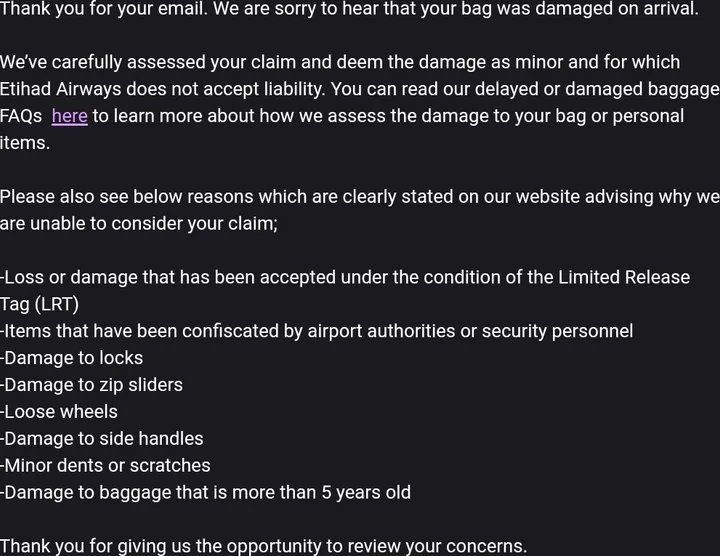Click the "Loose wheels" list item
The image size is (720, 556).
pos(60,412)
